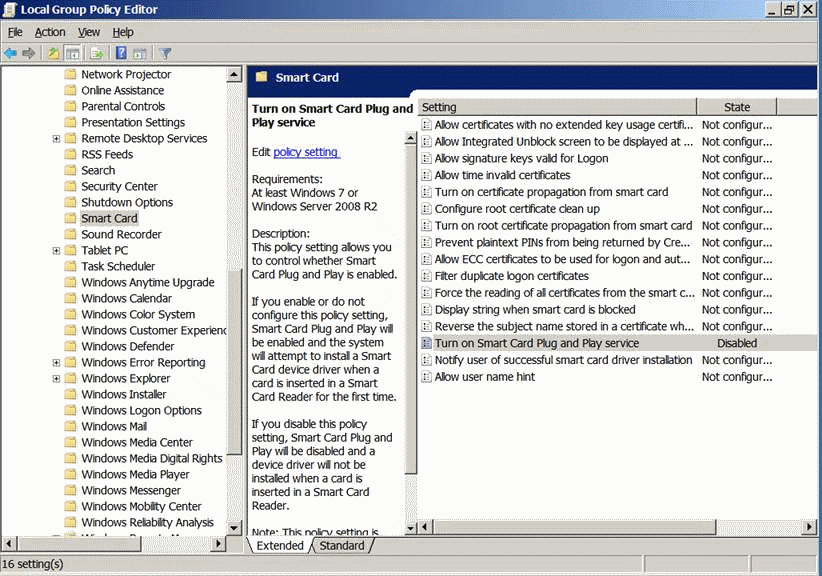Select Allow Integrated Unblock screen policy
The height and width of the screenshot is (576, 822).
point(563,142)
